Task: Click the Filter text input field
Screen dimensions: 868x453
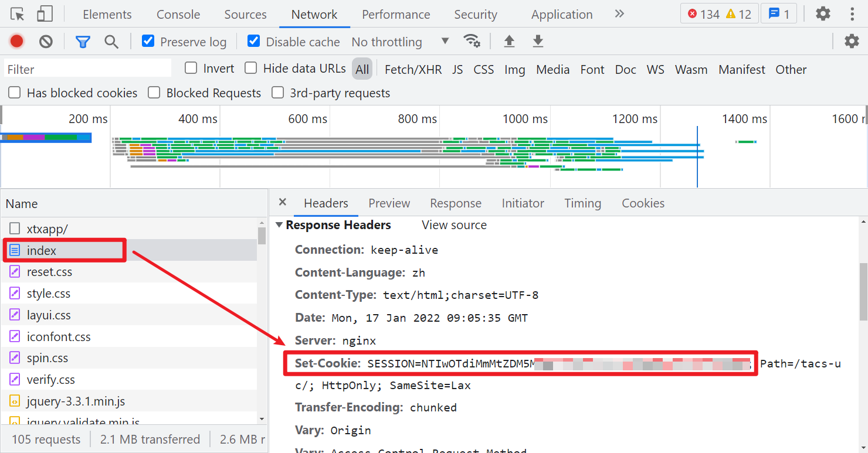Action: (x=88, y=69)
